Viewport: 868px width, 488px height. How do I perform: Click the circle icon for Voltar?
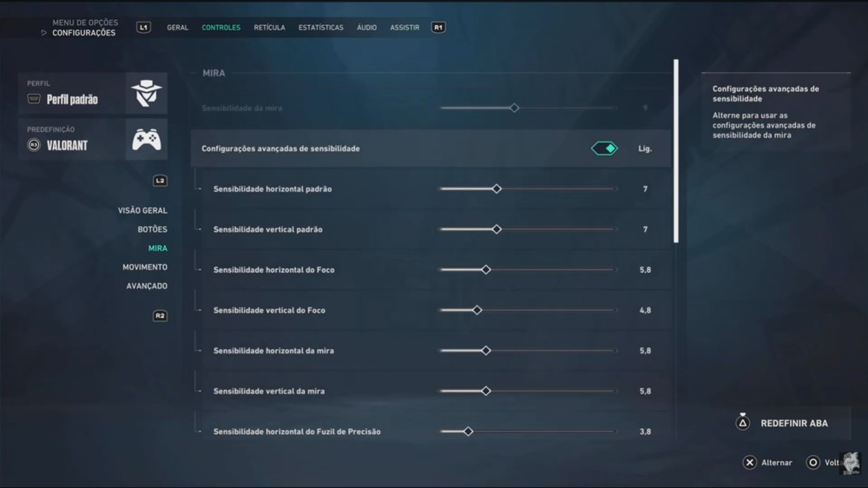click(812, 463)
